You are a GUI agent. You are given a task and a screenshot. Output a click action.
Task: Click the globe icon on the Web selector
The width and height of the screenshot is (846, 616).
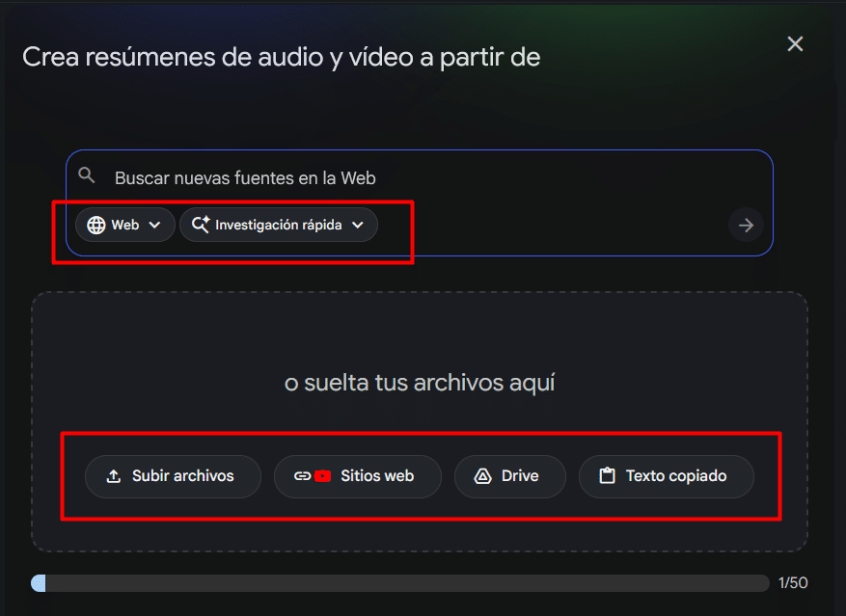[x=97, y=224]
